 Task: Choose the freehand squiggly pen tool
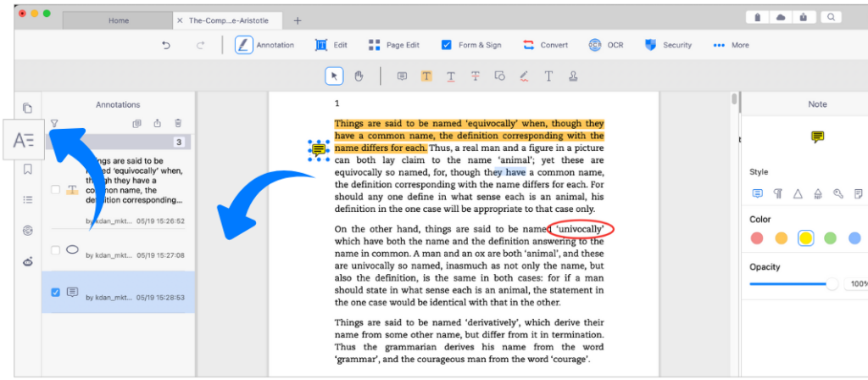[x=524, y=76]
